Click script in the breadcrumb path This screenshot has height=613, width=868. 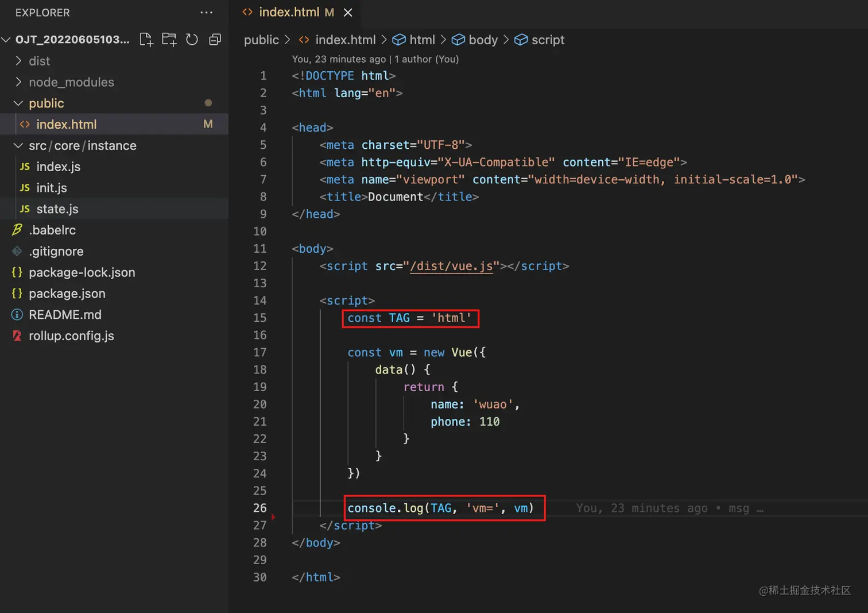[x=548, y=40]
